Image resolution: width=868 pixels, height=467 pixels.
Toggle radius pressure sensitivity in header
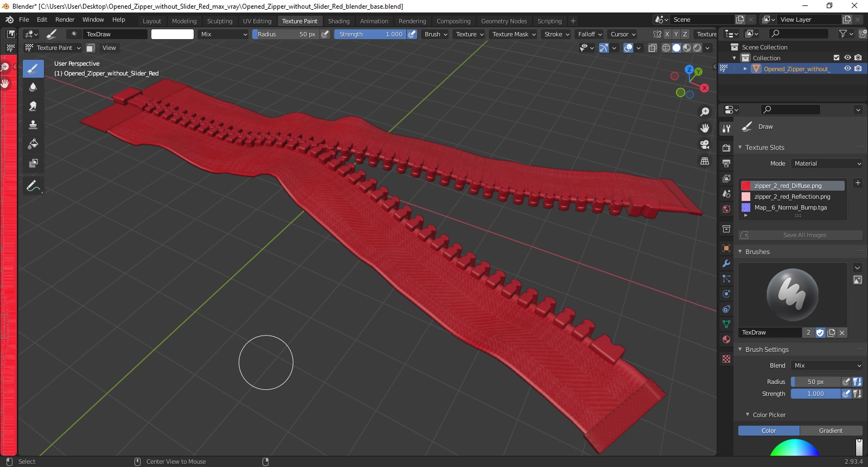(325, 34)
